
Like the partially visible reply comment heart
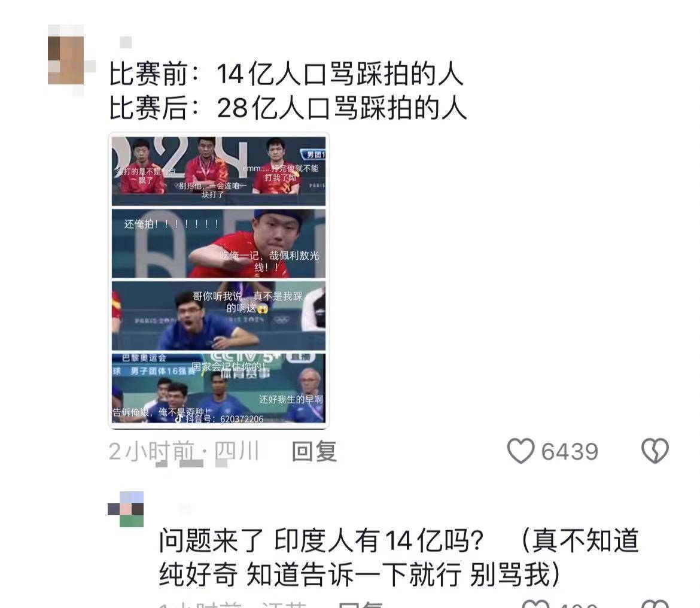pyautogui.click(x=535, y=604)
